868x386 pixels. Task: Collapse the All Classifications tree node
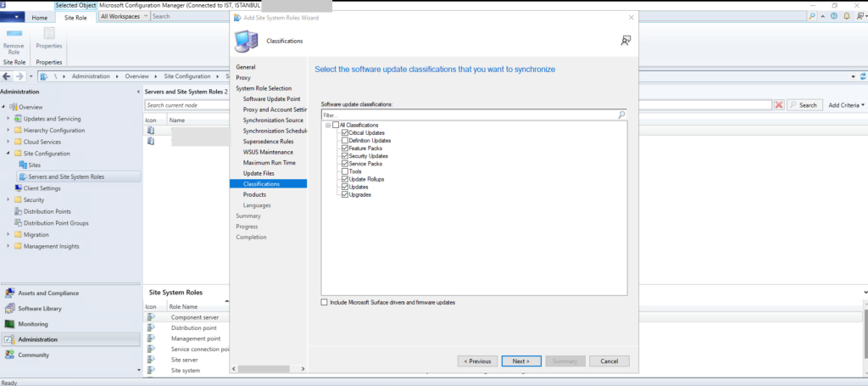327,126
